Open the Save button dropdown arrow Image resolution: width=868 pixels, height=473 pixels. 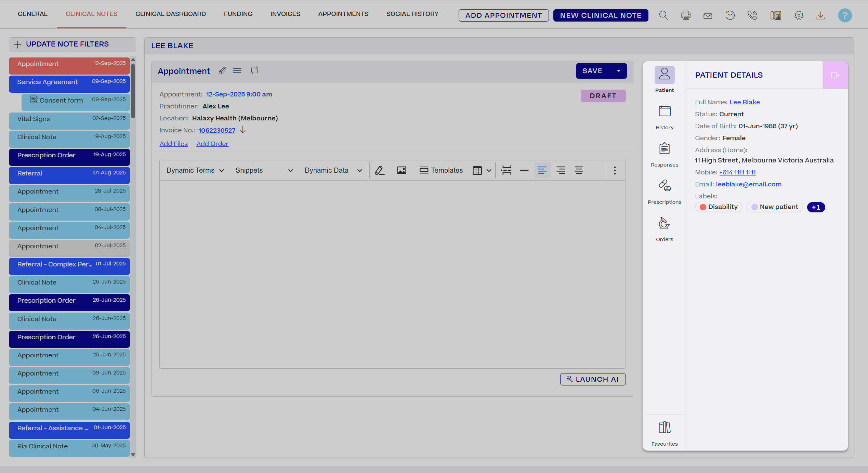click(618, 71)
